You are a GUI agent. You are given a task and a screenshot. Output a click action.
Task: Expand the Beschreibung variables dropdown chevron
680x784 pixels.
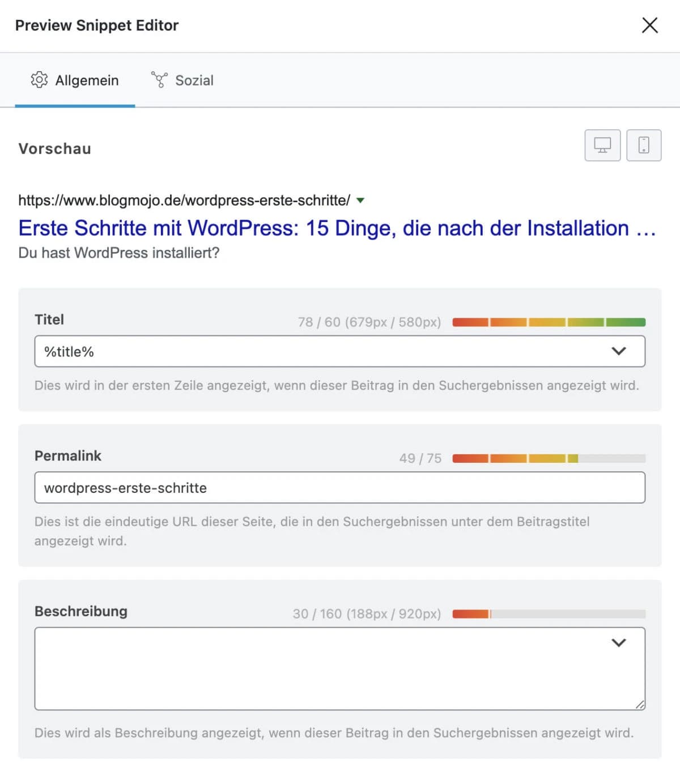point(619,643)
